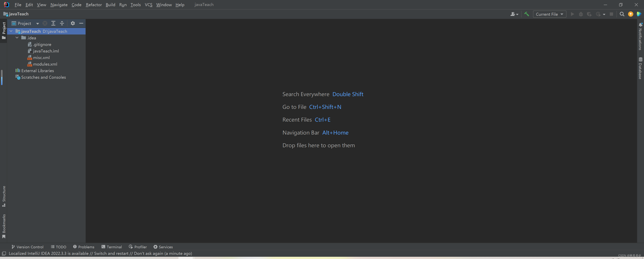Image resolution: width=644 pixels, height=259 pixels.
Task: Open the Navigate menu
Action: point(59,4)
